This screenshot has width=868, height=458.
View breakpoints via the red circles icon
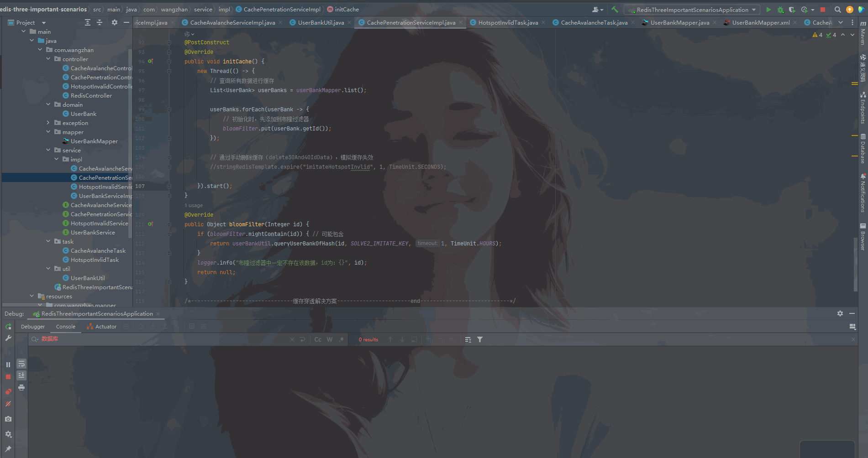pyautogui.click(x=8, y=392)
